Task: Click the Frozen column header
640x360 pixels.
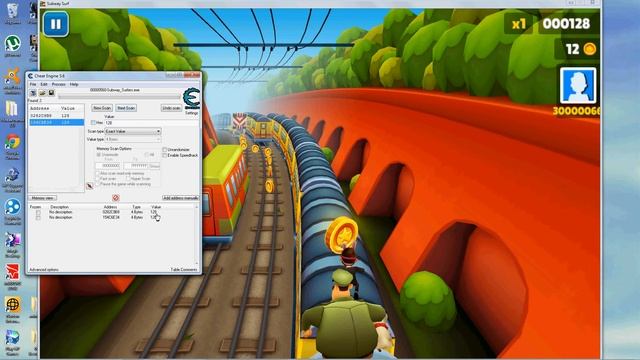Action: (x=36, y=207)
